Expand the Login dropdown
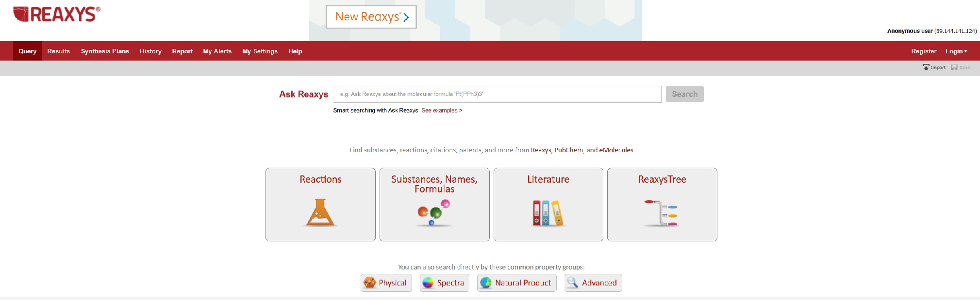This screenshot has height=300, width=980. (x=956, y=51)
